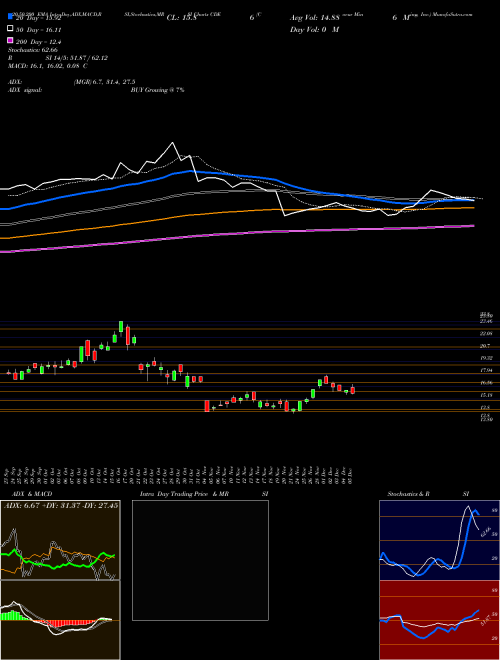500x660 pixels.
Task: Click the last red candlestick on the chart
Action: click(353, 390)
